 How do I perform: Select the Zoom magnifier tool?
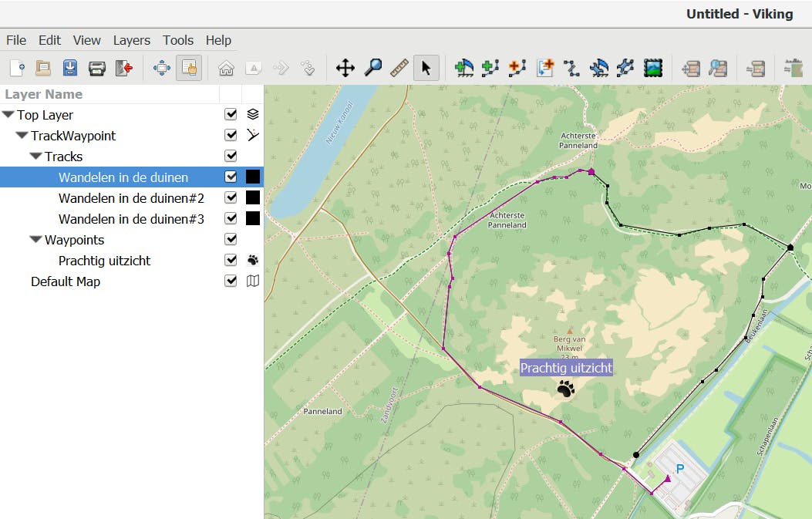coord(372,68)
